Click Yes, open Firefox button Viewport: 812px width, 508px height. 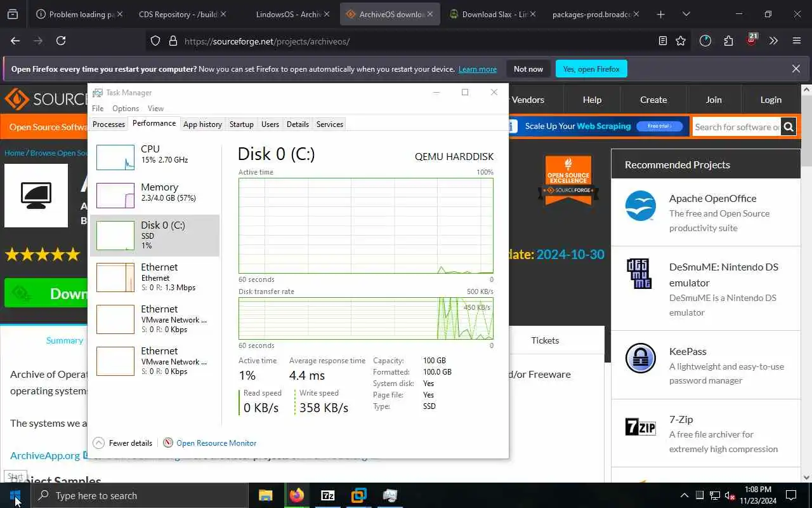[x=591, y=69]
